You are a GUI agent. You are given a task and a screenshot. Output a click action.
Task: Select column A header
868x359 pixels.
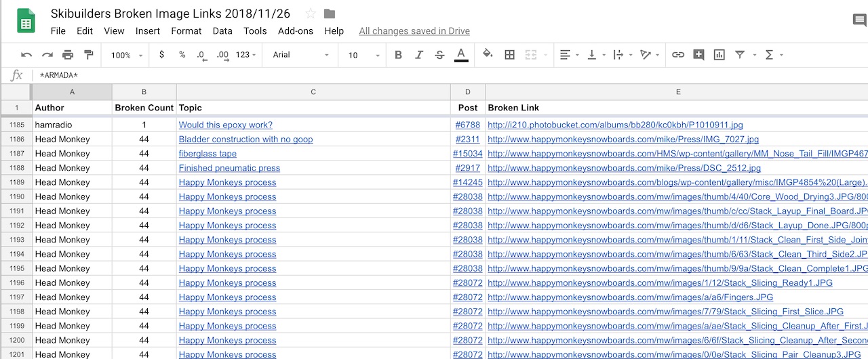coord(72,91)
